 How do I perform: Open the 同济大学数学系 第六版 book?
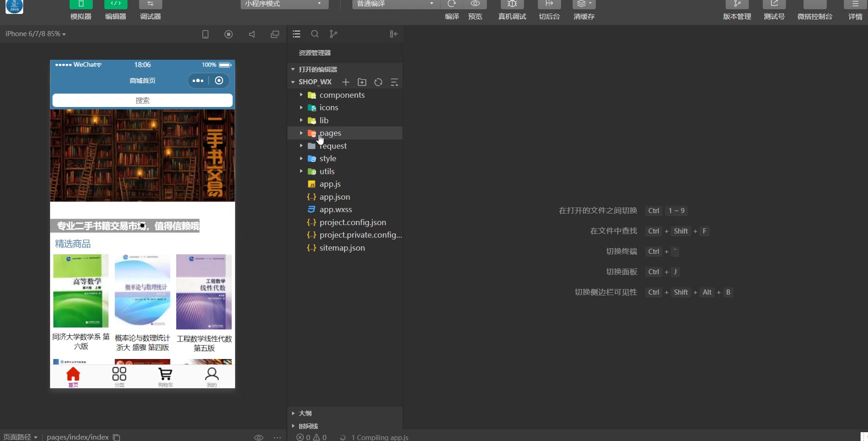click(81, 302)
